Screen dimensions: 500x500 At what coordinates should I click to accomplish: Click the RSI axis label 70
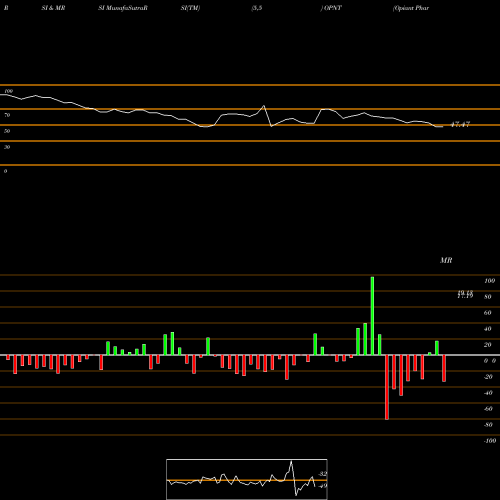(x=7, y=115)
